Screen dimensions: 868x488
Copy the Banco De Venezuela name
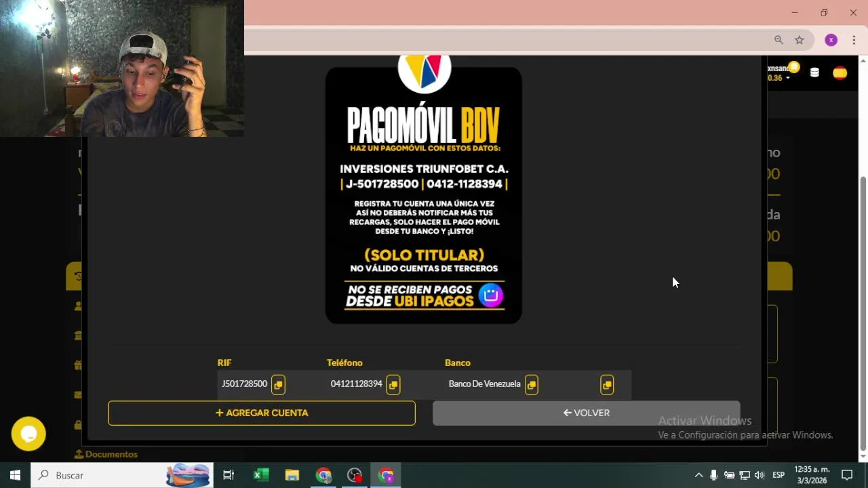click(532, 385)
